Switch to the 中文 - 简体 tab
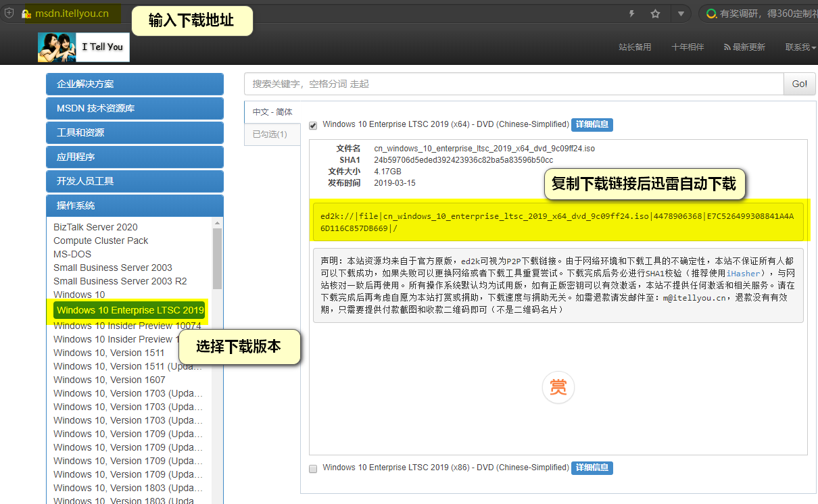This screenshot has width=818, height=504. pyautogui.click(x=272, y=112)
